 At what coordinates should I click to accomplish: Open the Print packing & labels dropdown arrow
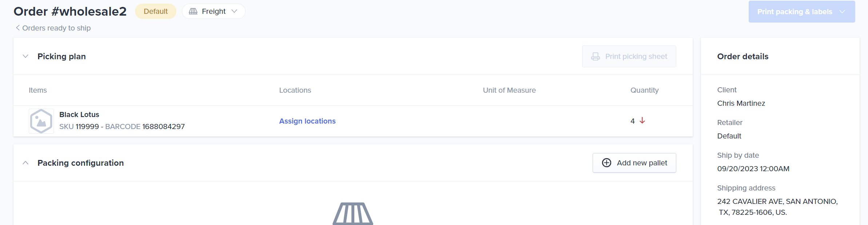click(842, 12)
